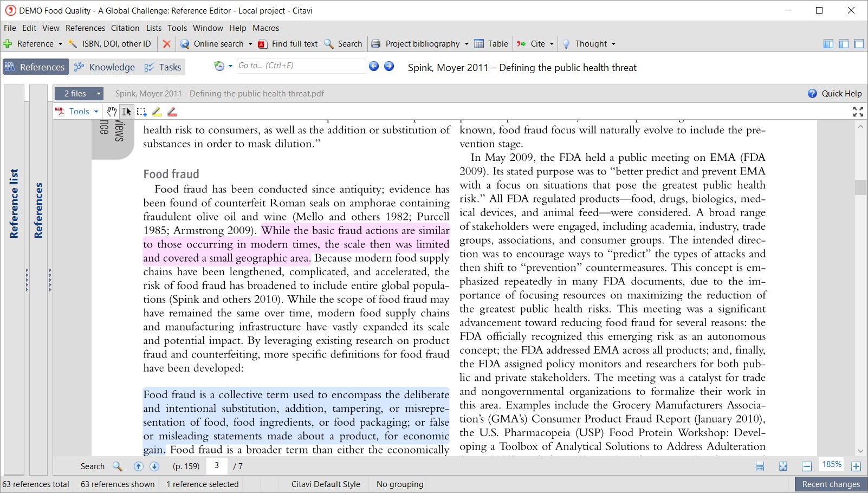Viewport: 868px width, 493px height.
Task: Select the yellow highlighter tool
Action: [157, 112]
